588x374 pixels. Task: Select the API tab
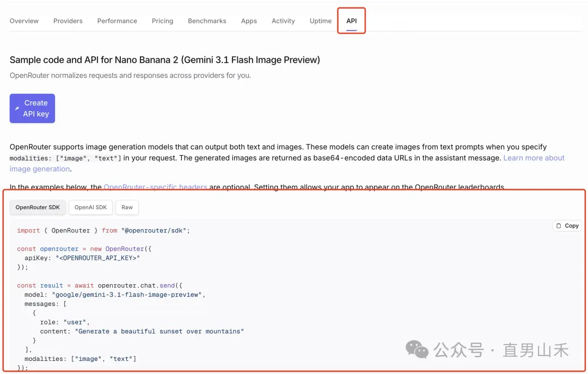(351, 21)
